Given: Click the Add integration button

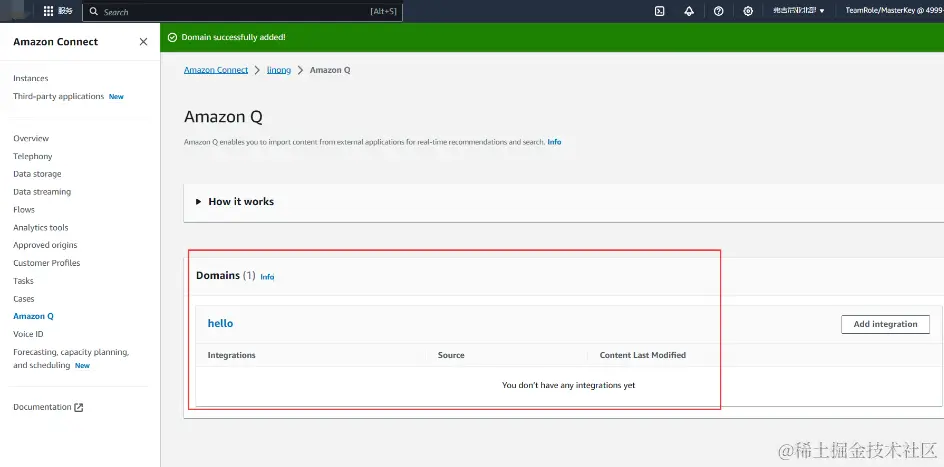Looking at the screenshot, I should click(885, 324).
